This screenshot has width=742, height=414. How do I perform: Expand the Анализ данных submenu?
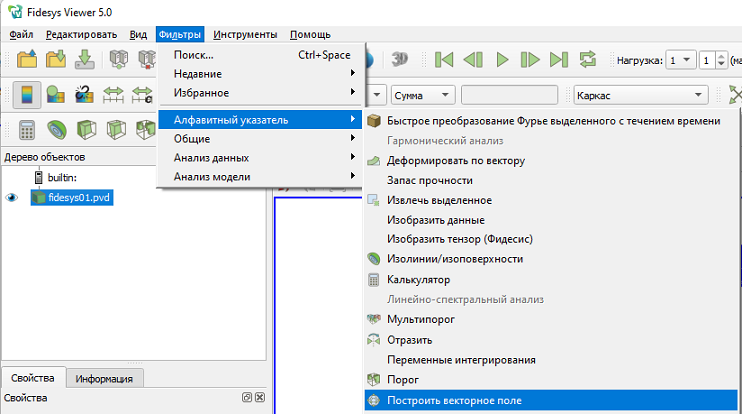click(x=261, y=158)
